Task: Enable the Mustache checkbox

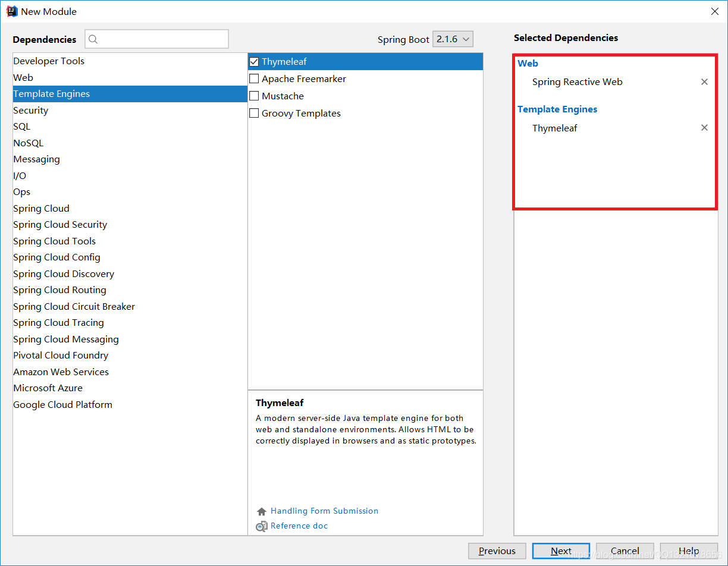Action: [254, 96]
